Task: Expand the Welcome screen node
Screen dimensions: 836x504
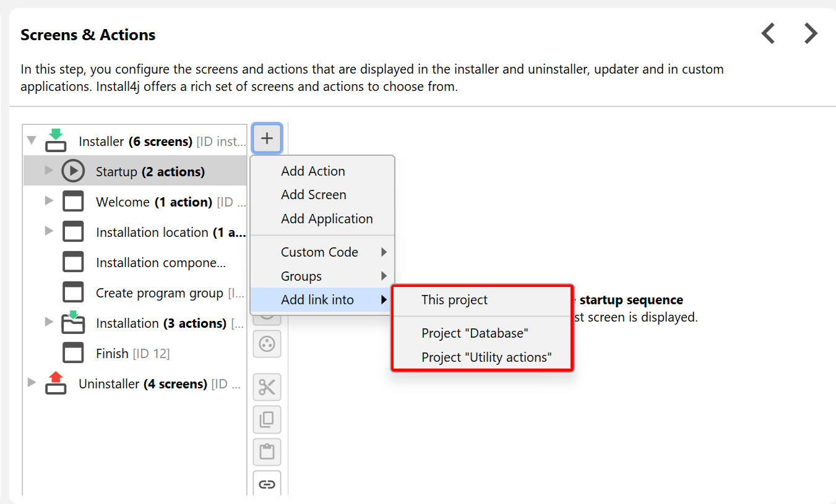Action: 50,201
